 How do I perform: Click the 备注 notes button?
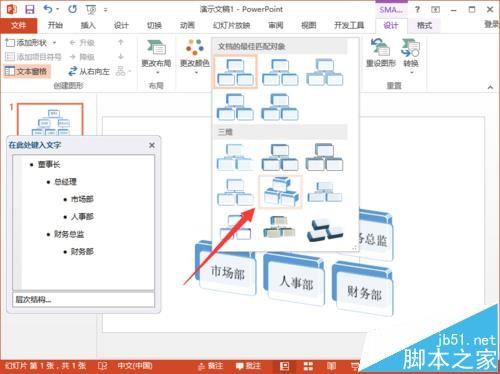[x=210, y=366]
